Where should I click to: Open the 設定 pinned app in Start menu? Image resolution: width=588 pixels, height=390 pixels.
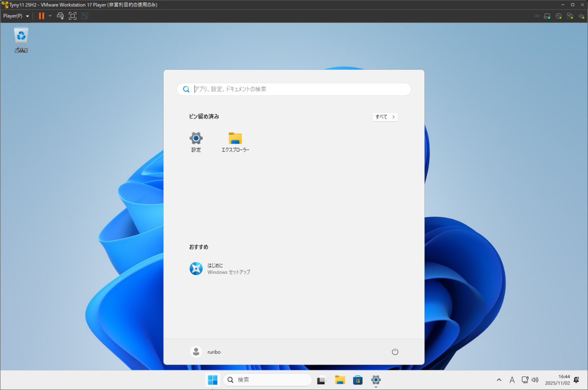(196, 143)
